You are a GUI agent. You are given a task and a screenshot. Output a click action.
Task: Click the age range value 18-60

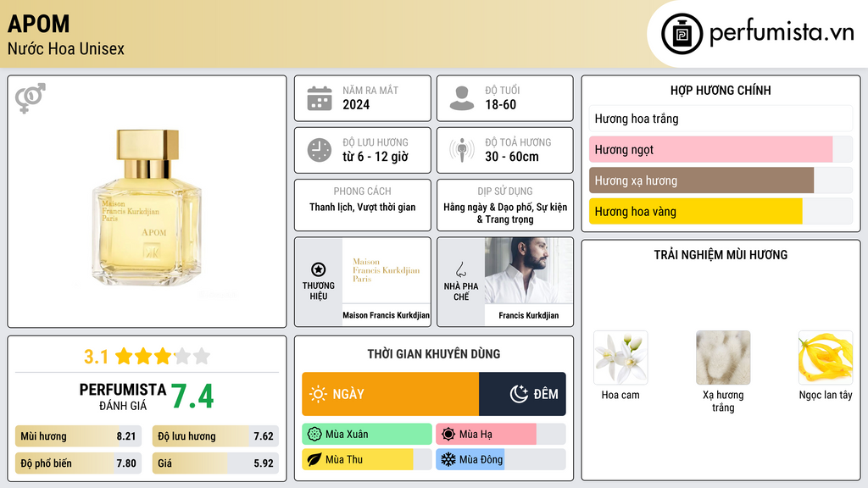500,104
